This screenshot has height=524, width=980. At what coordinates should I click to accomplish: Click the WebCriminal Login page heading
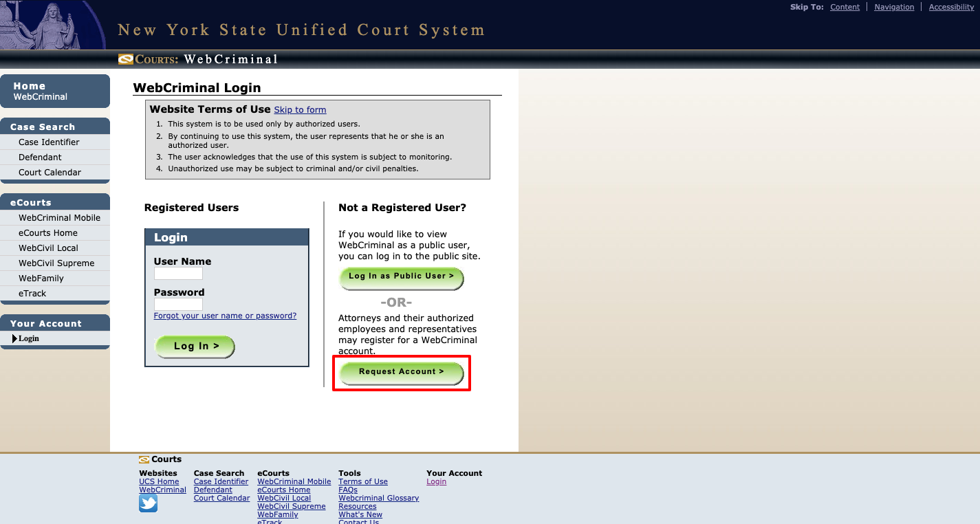click(197, 88)
